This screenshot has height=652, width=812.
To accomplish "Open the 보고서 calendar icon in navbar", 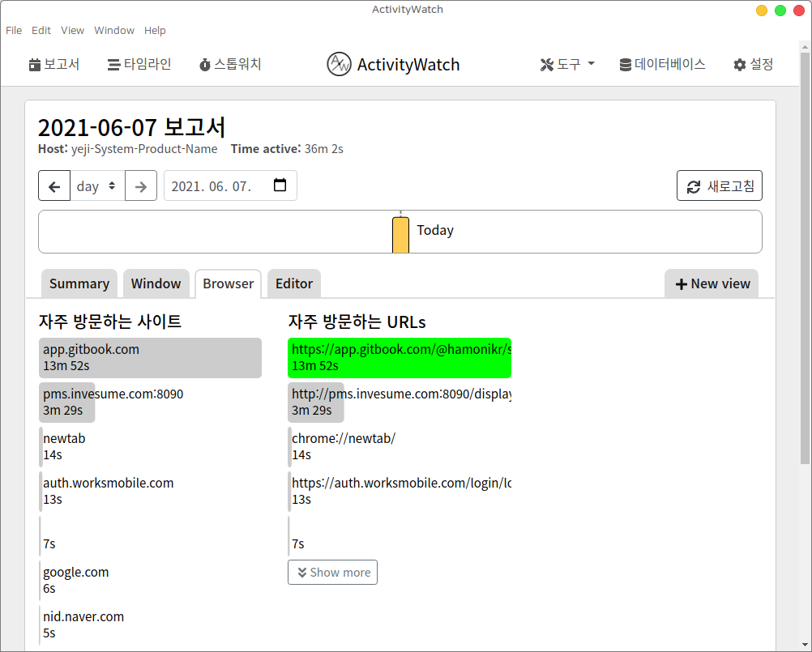I will click(35, 65).
